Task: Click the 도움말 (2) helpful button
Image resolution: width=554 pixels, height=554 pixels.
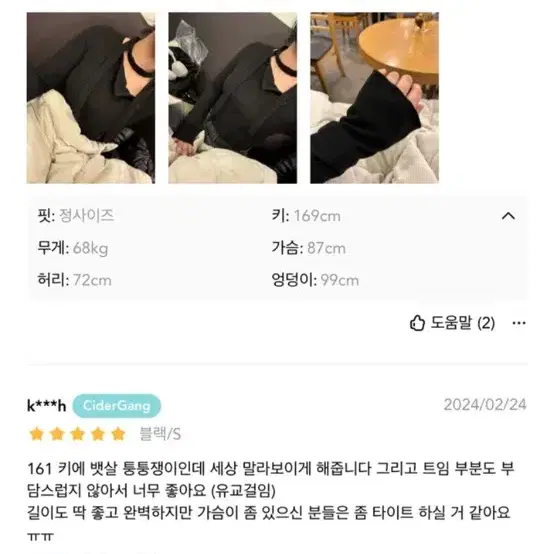Action: (452, 323)
